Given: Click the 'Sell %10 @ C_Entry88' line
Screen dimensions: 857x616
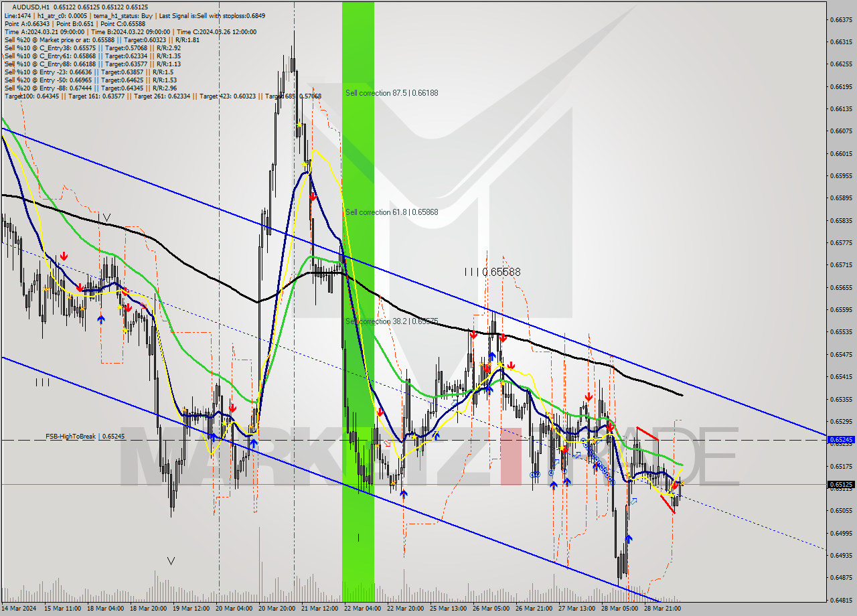Looking at the screenshot, I should (92, 64).
